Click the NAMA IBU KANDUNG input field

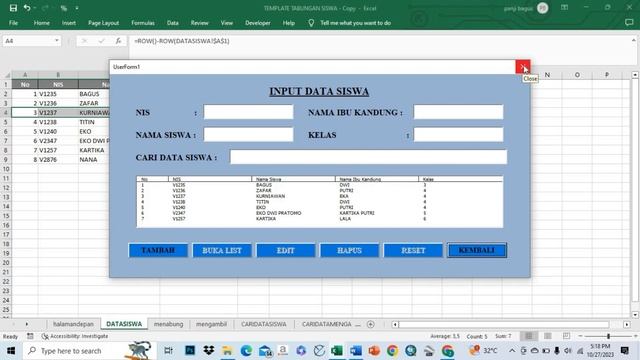(458, 112)
